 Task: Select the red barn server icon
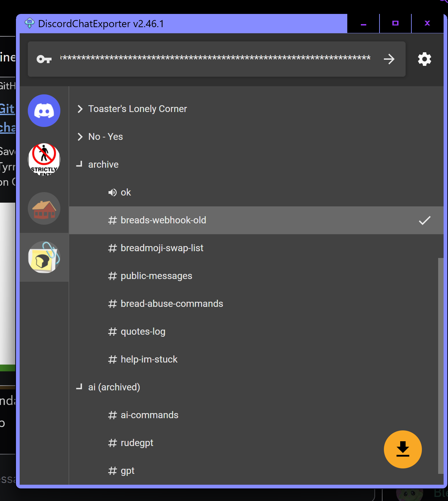coord(44,208)
